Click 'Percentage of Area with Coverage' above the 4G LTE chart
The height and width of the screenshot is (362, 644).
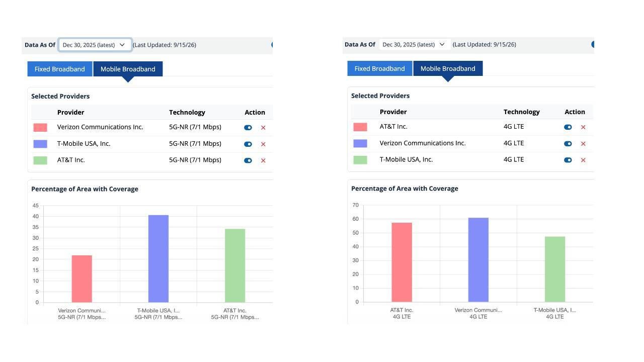tap(405, 189)
